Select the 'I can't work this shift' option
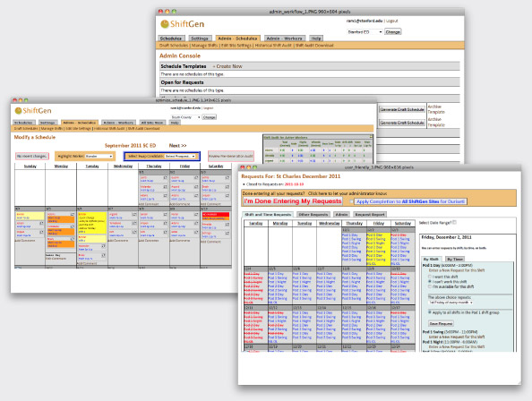The height and width of the screenshot is (401, 532). click(x=430, y=281)
